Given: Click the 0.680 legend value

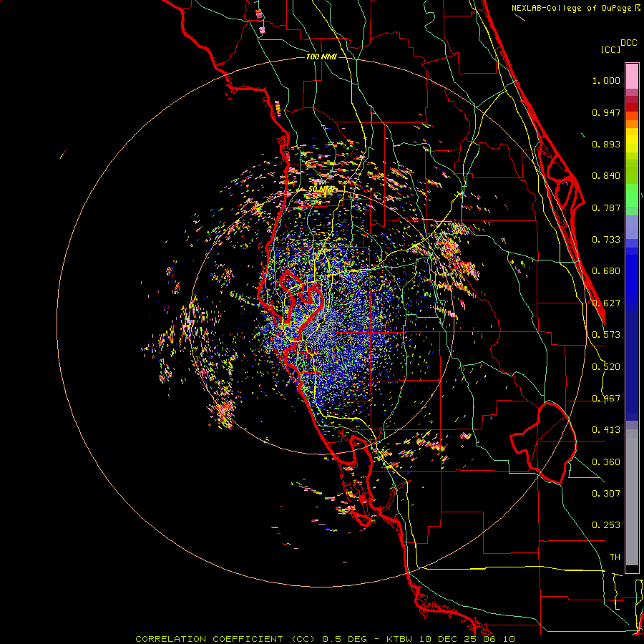Looking at the screenshot, I should pyautogui.click(x=606, y=271).
